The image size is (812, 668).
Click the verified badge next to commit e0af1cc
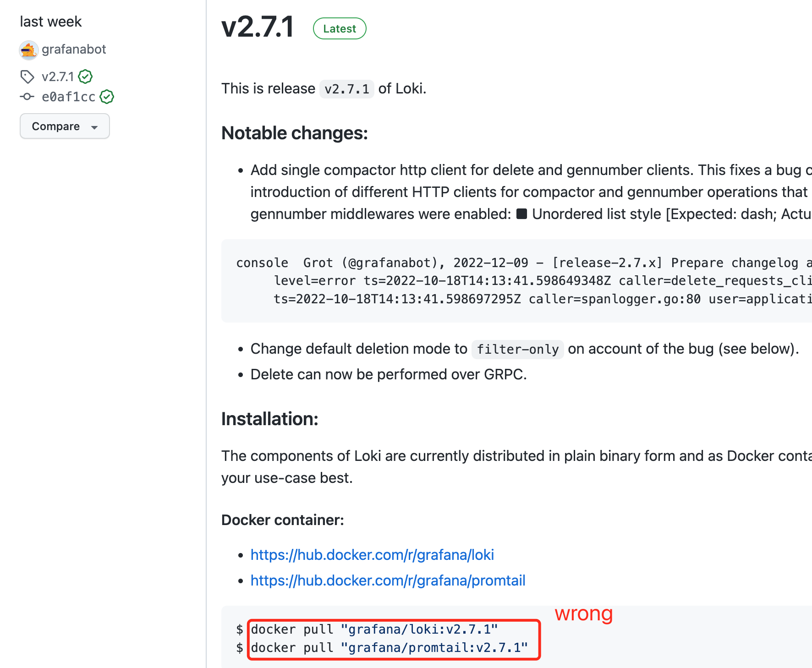click(107, 97)
